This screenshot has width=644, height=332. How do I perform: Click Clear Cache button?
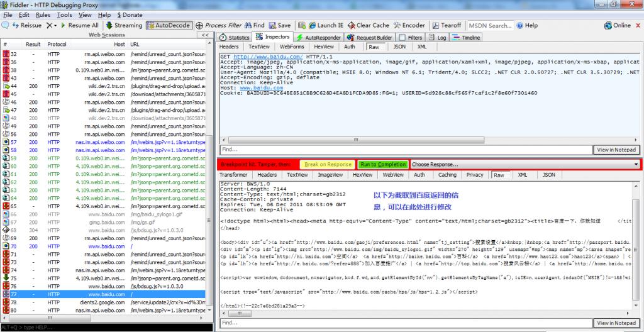(369, 26)
